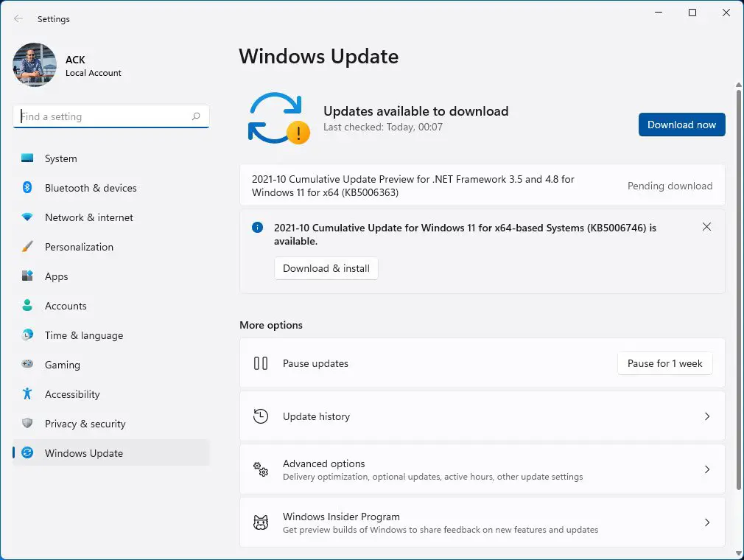The height and width of the screenshot is (560, 744).
Task: Open Privacy & security settings
Action: [x=85, y=424]
